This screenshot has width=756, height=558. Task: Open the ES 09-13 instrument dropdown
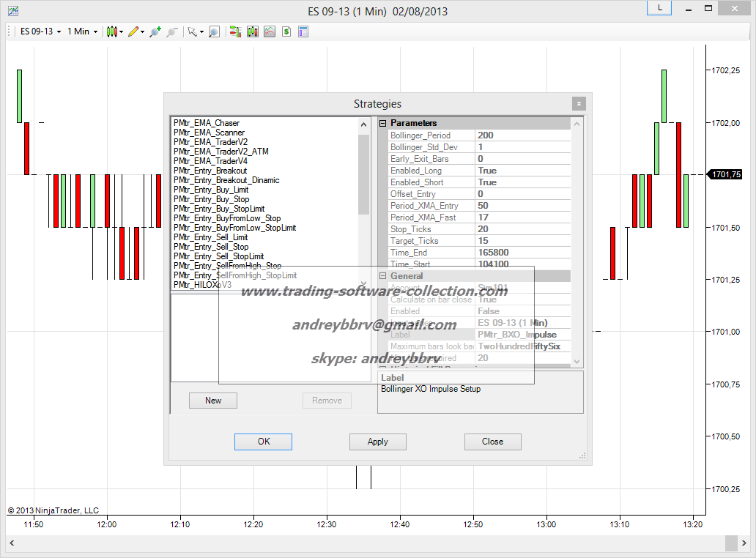click(40, 31)
